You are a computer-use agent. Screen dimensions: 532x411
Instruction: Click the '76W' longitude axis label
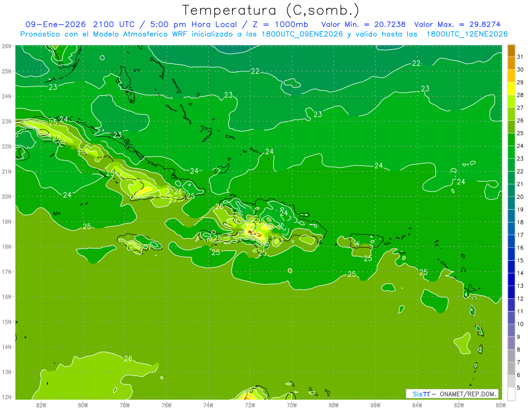click(x=167, y=405)
